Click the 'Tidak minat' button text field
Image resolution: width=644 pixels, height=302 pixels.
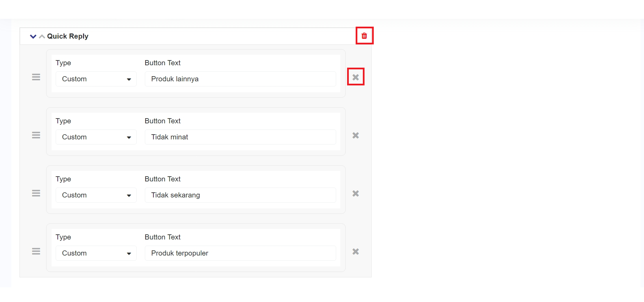pos(240,137)
